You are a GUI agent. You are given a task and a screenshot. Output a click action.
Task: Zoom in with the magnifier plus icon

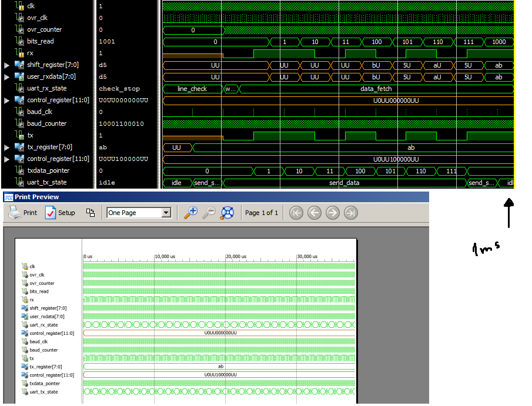coord(190,213)
